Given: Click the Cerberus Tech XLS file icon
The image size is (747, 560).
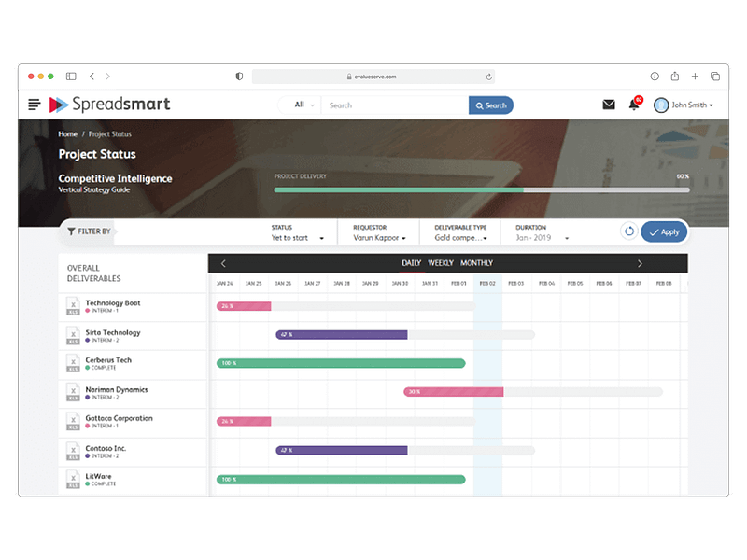Looking at the screenshot, I should click(72, 364).
